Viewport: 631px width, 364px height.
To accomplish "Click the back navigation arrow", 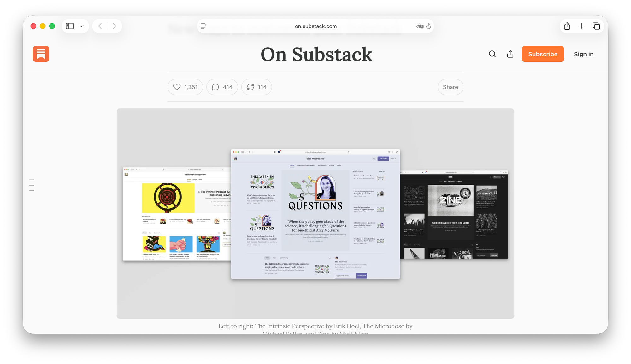I will coord(100,26).
